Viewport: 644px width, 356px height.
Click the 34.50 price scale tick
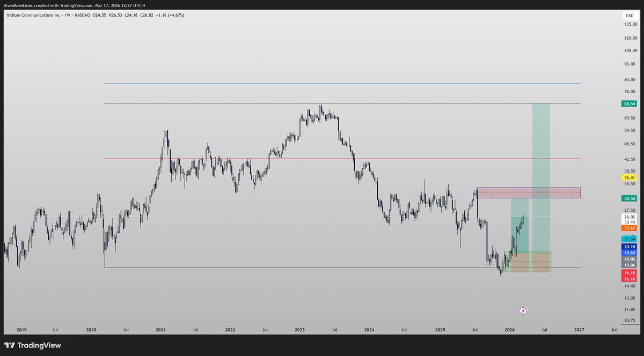click(630, 183)
